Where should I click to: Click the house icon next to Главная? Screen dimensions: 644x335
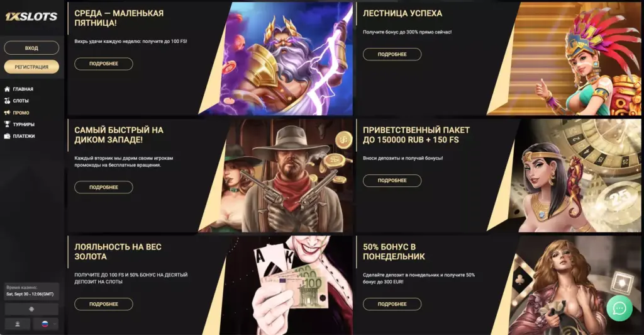(x=7, y=89)
